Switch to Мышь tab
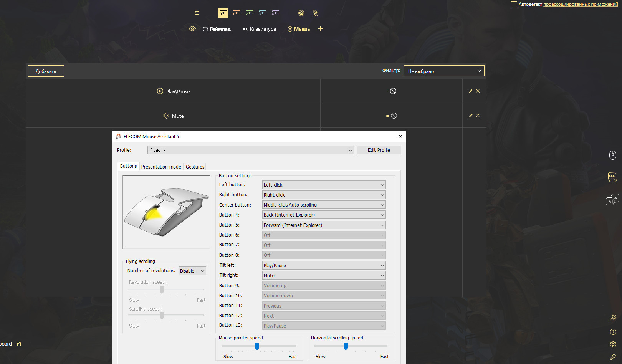The width and height of the screenshot is (622, 364). pos(299,29)
